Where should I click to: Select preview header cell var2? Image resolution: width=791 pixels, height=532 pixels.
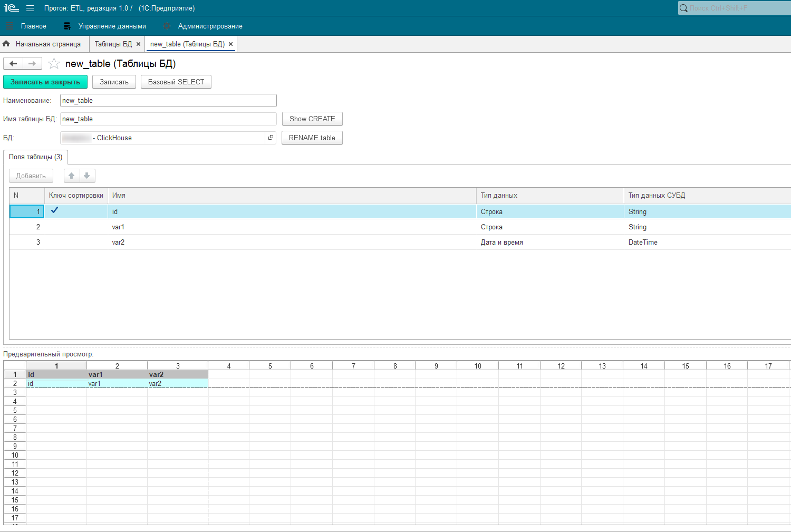click(178, 374)
